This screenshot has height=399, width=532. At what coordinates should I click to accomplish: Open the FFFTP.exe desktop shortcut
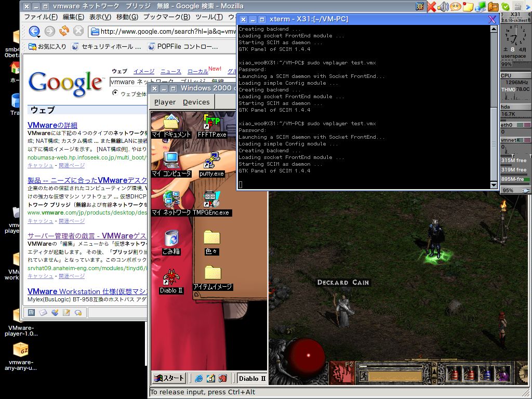(212, 123)
